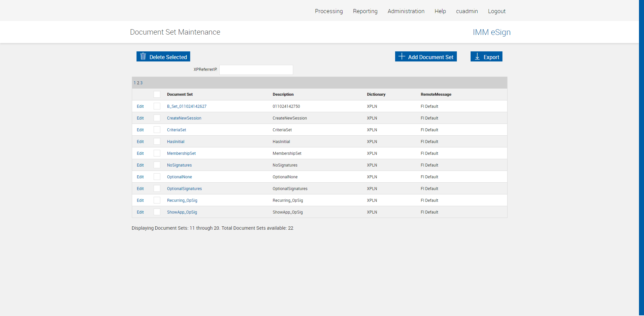Click the Logout link
Viewport: 644px width, 316px height.
pos(496,11)
